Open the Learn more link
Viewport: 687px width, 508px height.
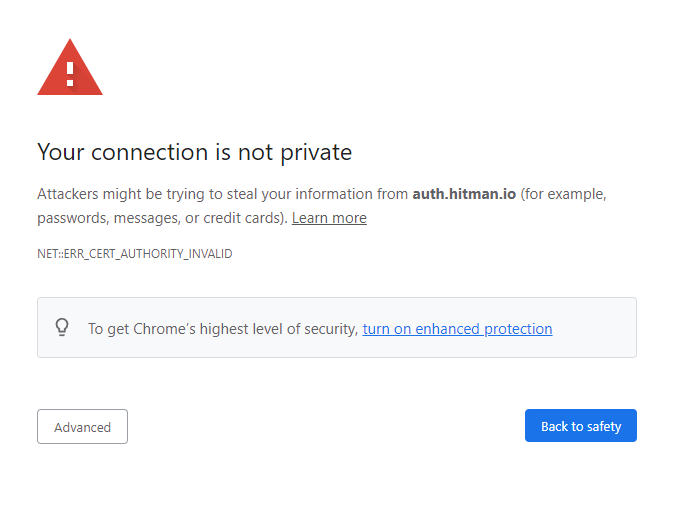[x=329, y=218]
